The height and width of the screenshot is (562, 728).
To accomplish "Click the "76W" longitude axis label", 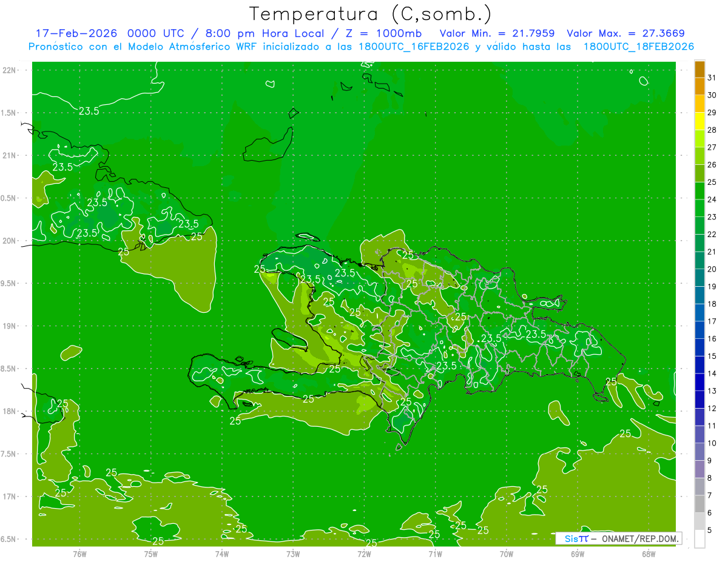I will [79, 554].
